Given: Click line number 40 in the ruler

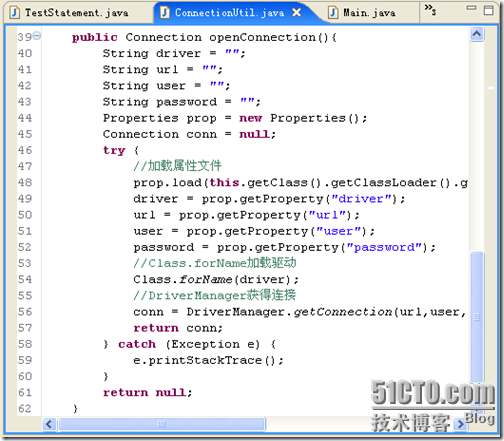Looking at the screenshot, I should pos(25,53).
